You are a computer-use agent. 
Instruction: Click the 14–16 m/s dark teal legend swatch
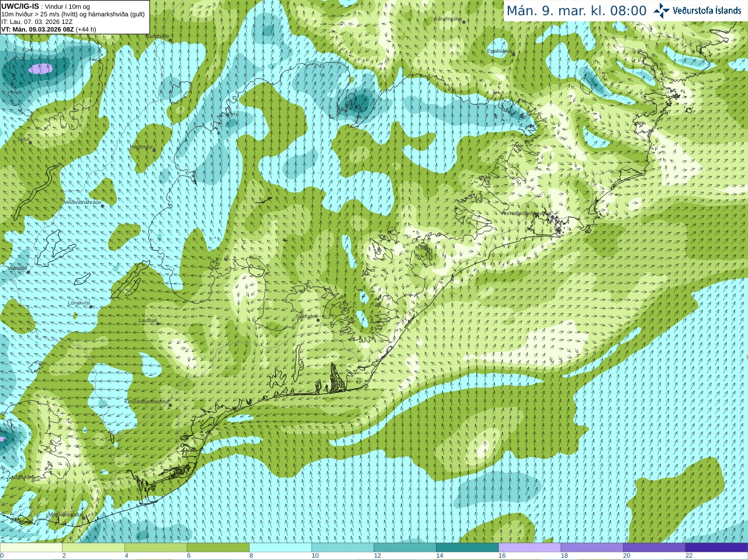click(467, 548)
